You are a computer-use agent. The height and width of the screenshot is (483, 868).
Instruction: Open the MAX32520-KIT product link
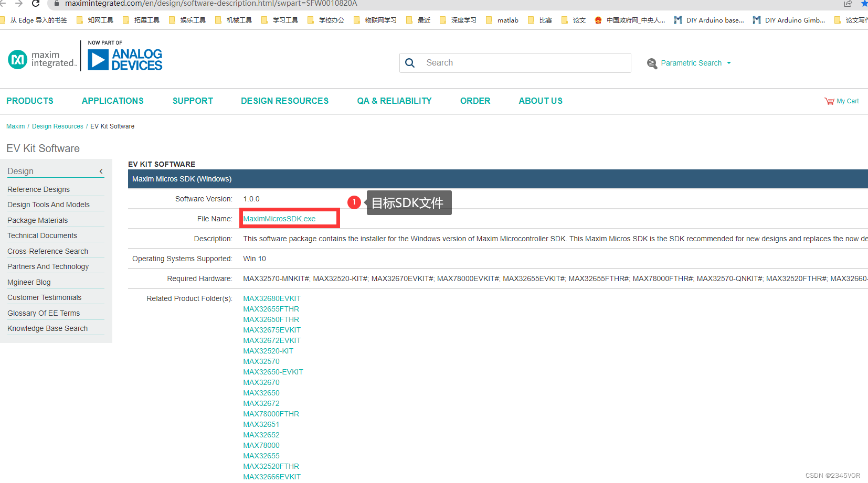click(x=268, y=351)
